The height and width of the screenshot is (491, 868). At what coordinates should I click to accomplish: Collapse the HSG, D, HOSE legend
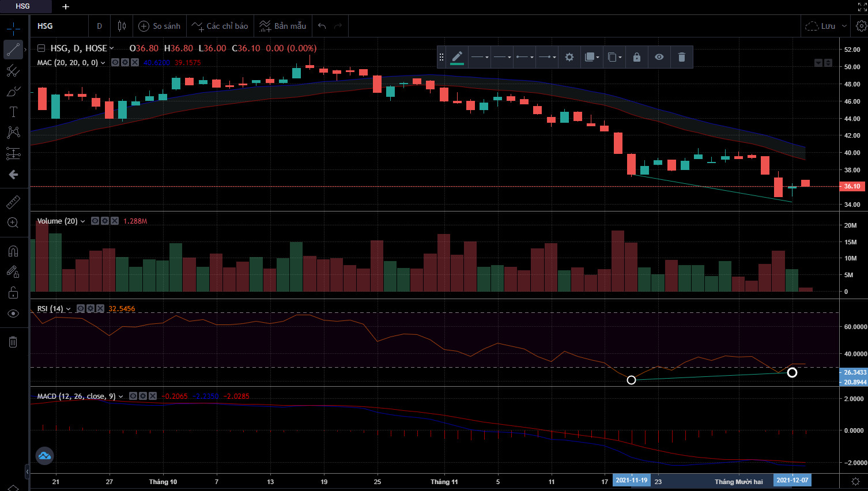[x=41, y=48]
